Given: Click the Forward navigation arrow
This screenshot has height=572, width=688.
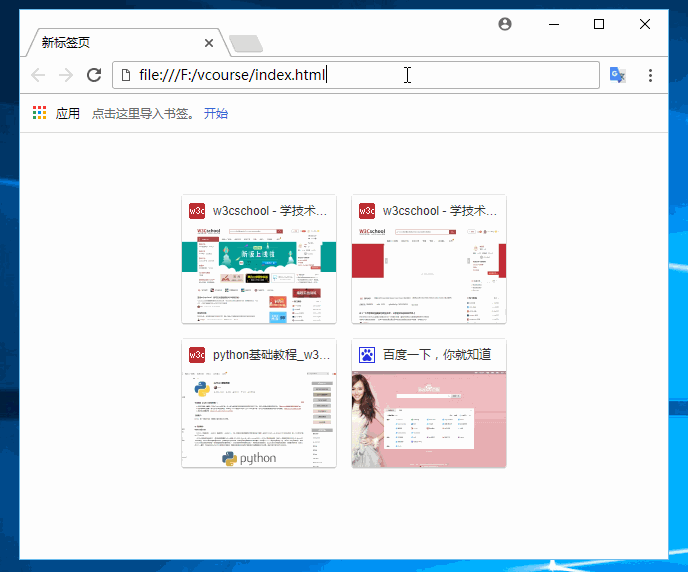Looking at the screenshot, I should pyautogui.click(x=66, y=75).
